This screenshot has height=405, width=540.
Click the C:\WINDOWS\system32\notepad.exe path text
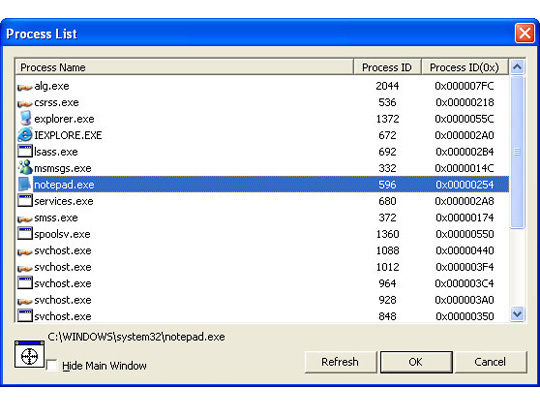pyautogui.click(x=136, y=337)
